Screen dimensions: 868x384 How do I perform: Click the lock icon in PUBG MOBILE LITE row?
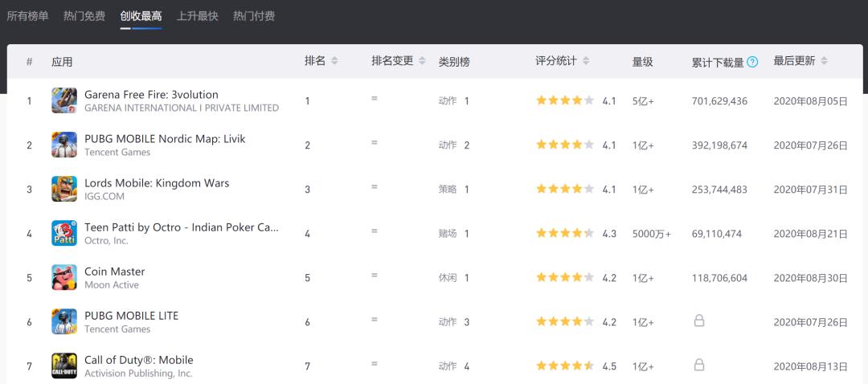click(699, 321)
